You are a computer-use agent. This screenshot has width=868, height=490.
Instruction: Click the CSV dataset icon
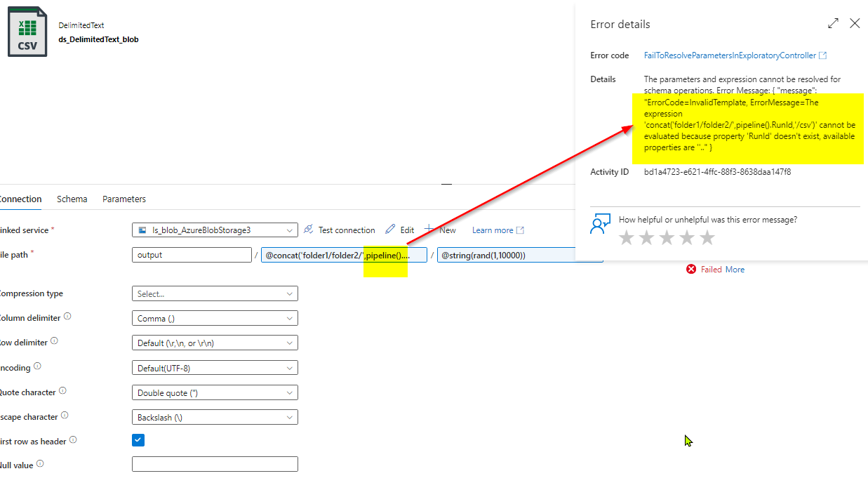click(27, 32)
